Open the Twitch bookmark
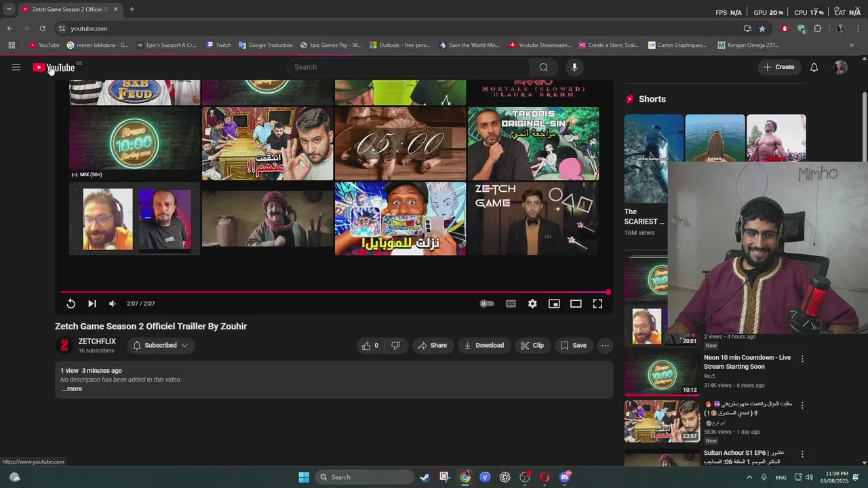868x488 pixels. coord(219,45)
